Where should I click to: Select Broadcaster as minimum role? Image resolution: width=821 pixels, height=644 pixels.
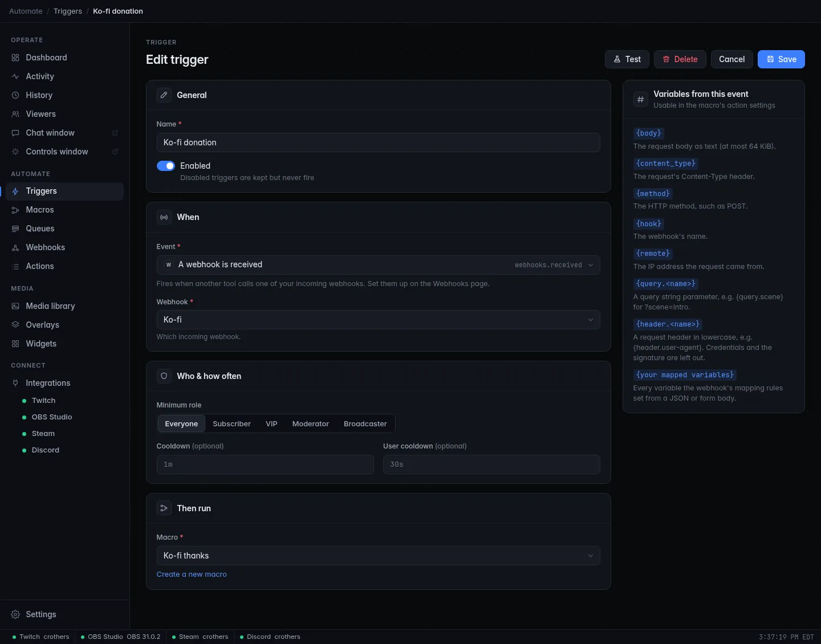(365, 423)
